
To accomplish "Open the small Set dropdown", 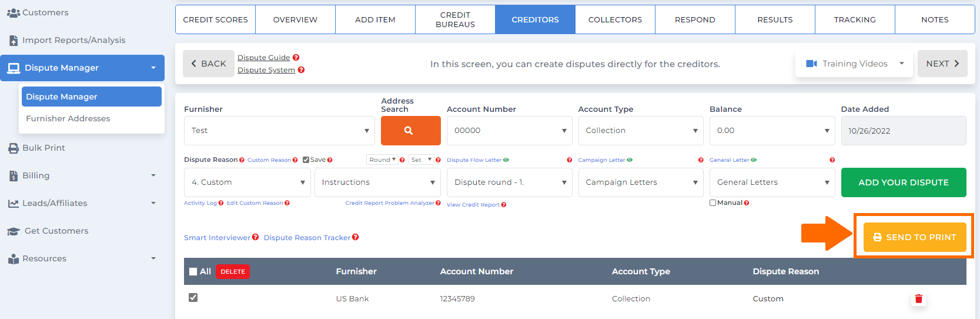I will [421, 160].
